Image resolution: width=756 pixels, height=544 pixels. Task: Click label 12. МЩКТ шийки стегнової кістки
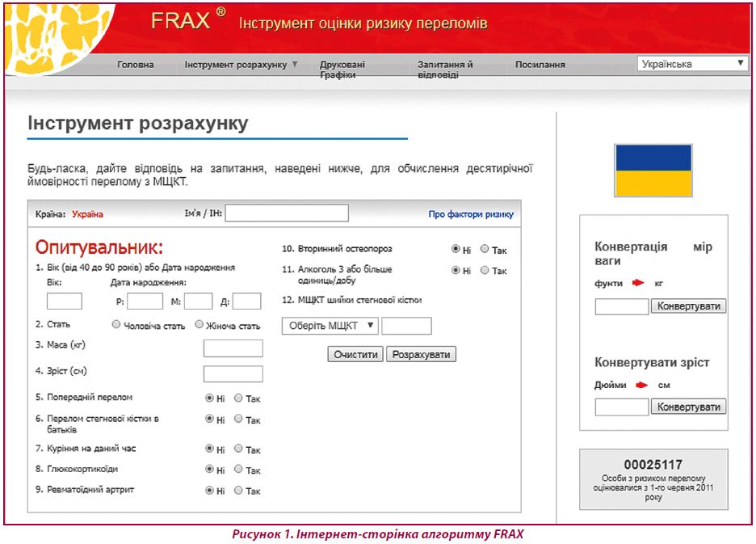coord(351,300)
